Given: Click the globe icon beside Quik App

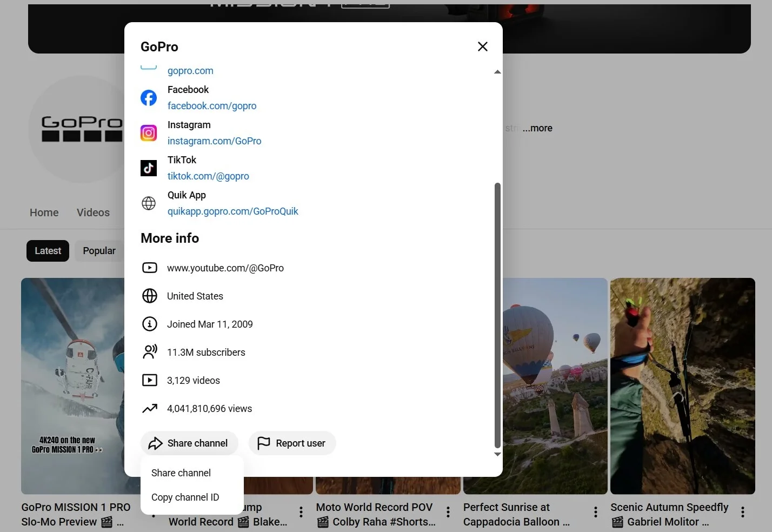Looking at the screenshot, I should 149,203.
